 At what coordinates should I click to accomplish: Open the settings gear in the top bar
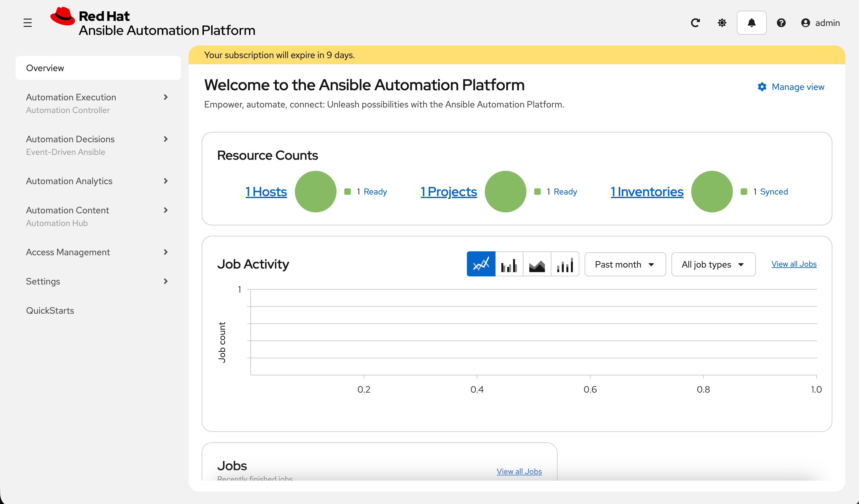pos(721,23)
